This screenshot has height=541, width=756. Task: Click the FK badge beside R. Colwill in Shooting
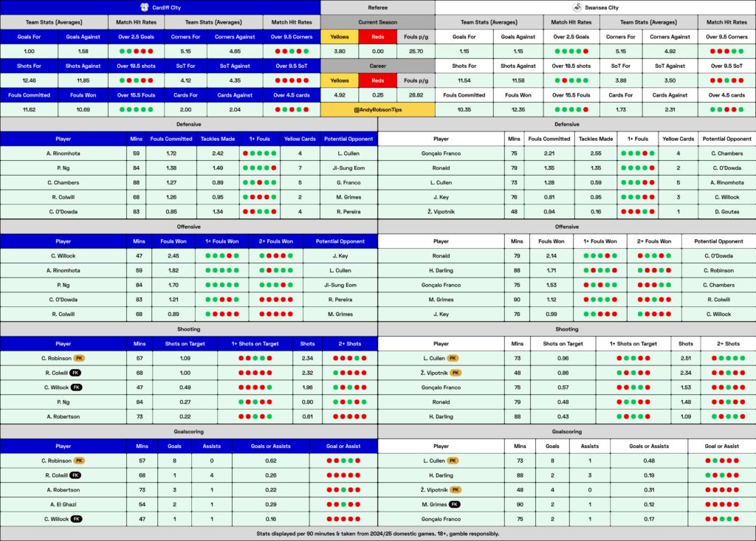click(x=76, y=373)
